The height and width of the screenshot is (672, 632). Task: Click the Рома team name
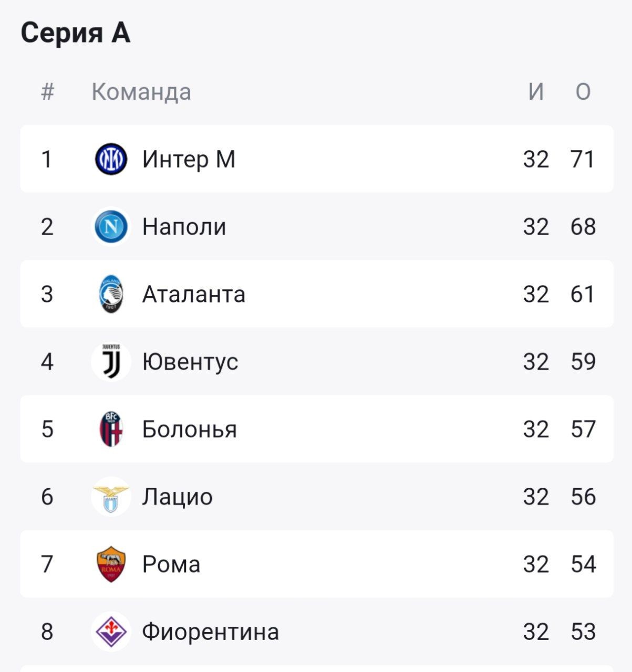pos(171,564)
